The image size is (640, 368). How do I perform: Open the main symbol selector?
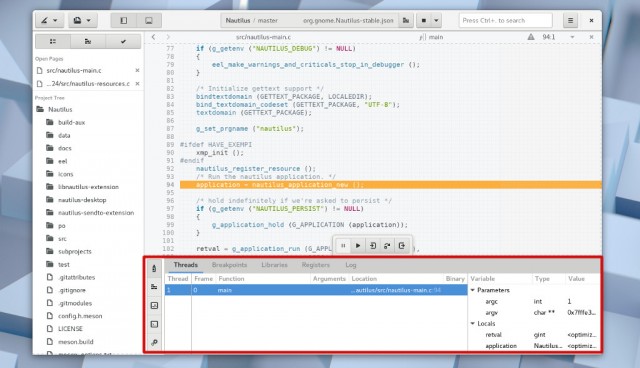431,37
